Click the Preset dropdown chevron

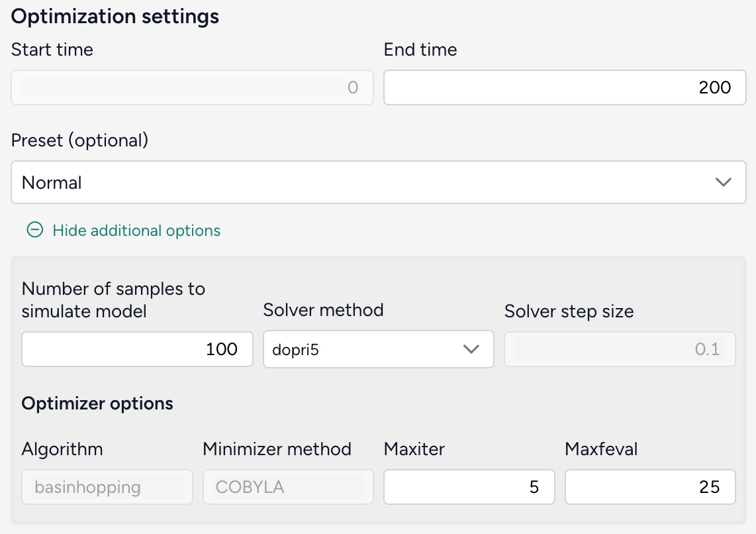724,182
